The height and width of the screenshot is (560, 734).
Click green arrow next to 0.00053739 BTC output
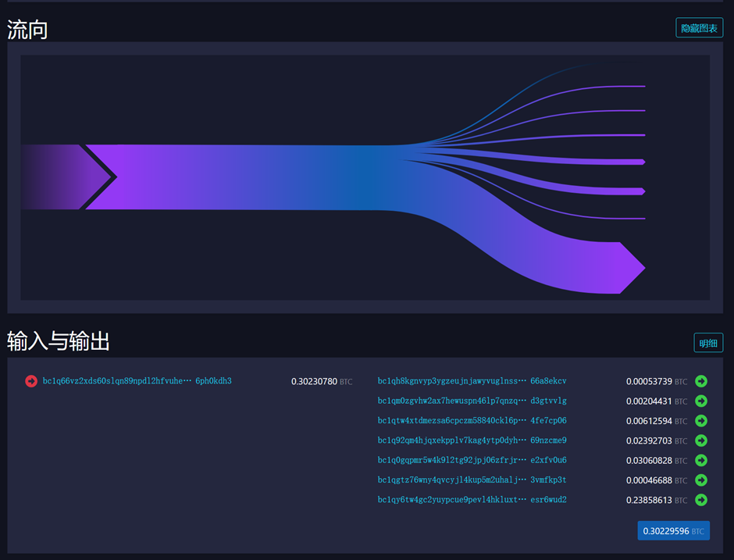pos(700,381)
